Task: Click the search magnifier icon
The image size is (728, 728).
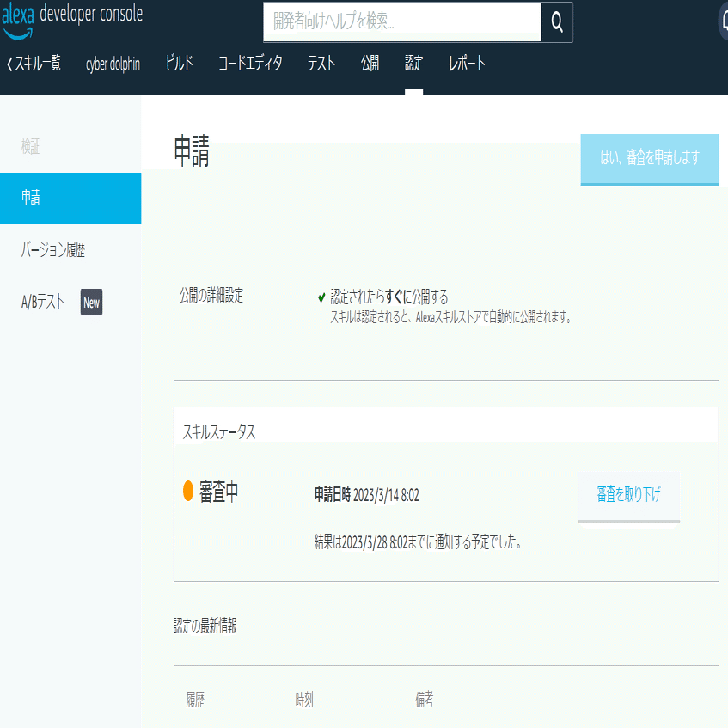Action: tap(560, 22)
